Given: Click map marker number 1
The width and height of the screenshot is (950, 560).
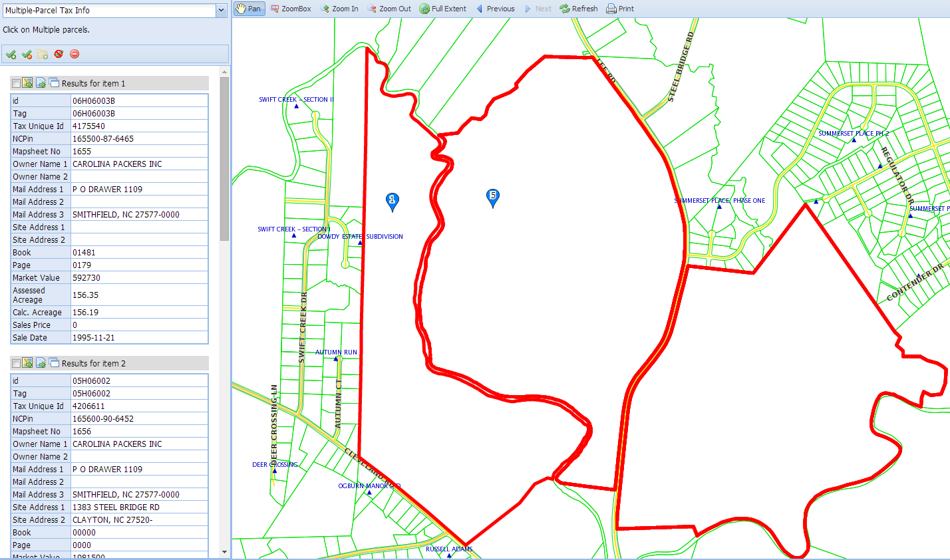Looking at the screenshot, I should pyautogui.click(x=393, y=201).
